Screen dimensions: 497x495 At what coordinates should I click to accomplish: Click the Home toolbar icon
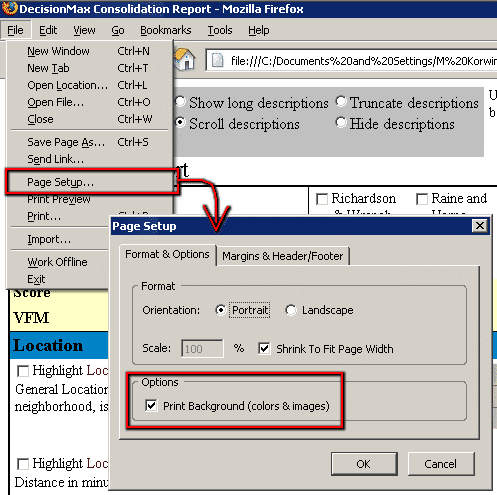(x=184, y=59)
